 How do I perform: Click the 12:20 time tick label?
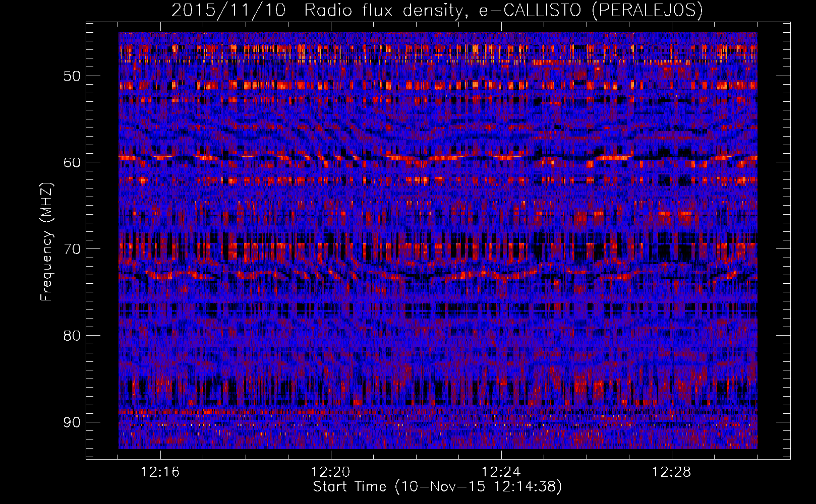pyautogui.click(x=331, y=472)
